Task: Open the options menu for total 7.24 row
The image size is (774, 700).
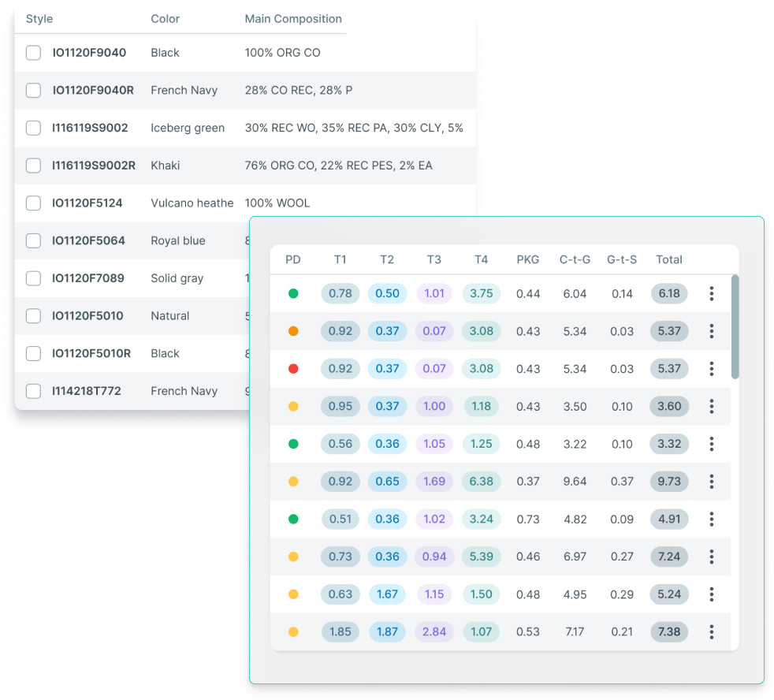Action: pyautogui.click(x=711, y=557)
